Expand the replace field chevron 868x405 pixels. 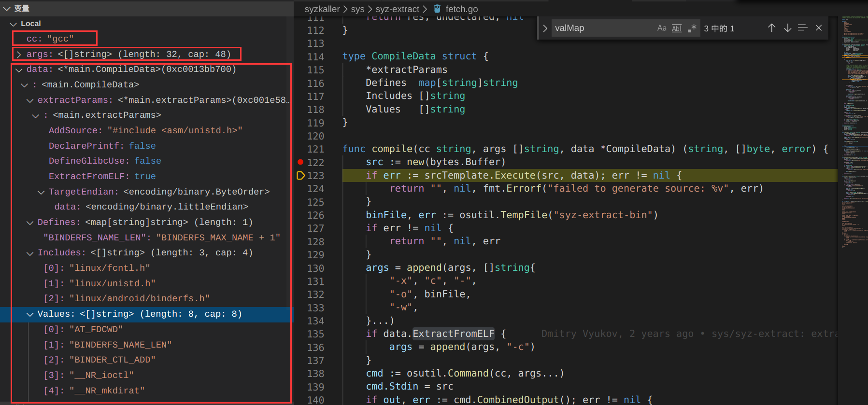click(x=545, y=28)
